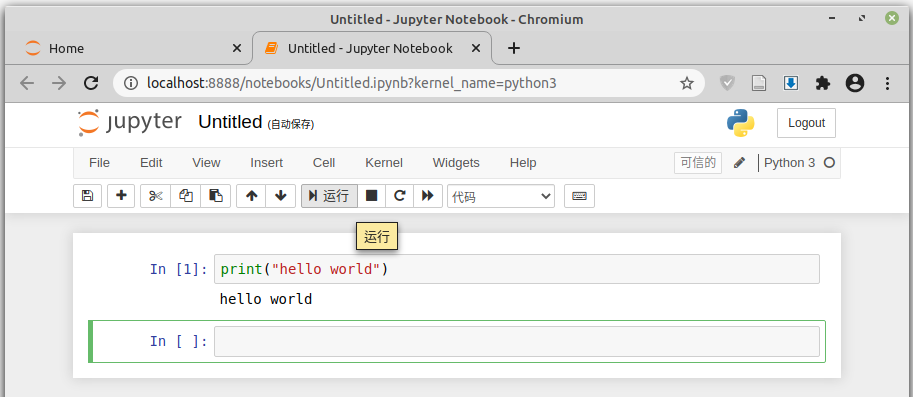Open the Chromium three-dot menu
The width and height of the screenshot is (913, 397).
click(887, 83)
